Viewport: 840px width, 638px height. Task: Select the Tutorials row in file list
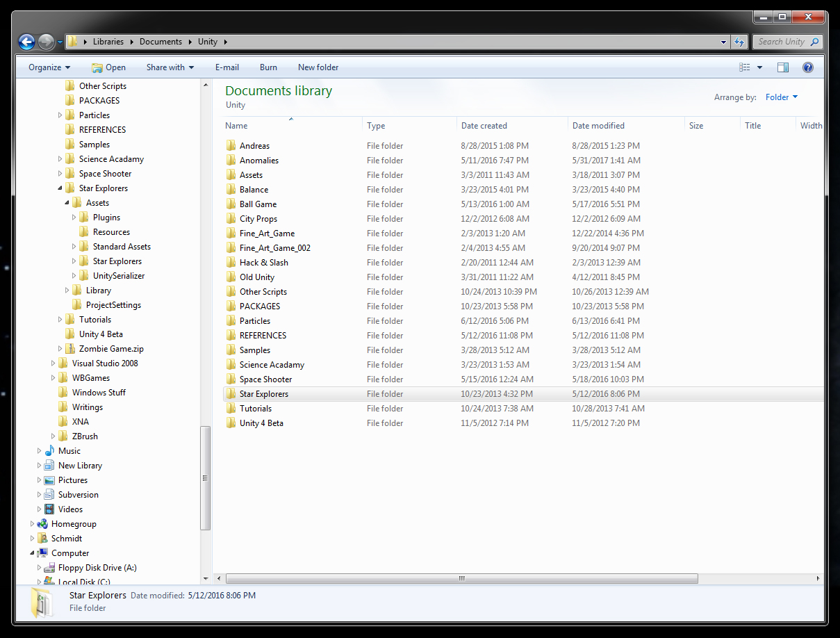tap(522, 409)
